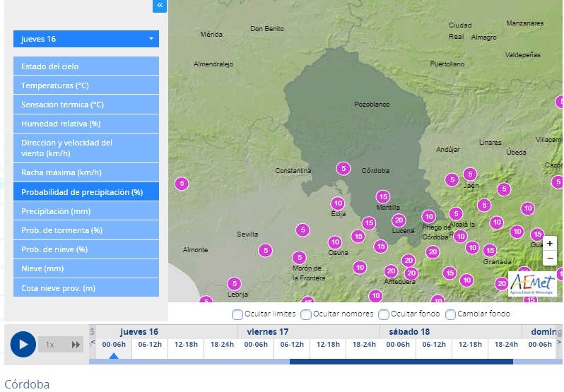Open the jueves 16 day dropdown
The image size is (564, 392).
click(86, 39)
